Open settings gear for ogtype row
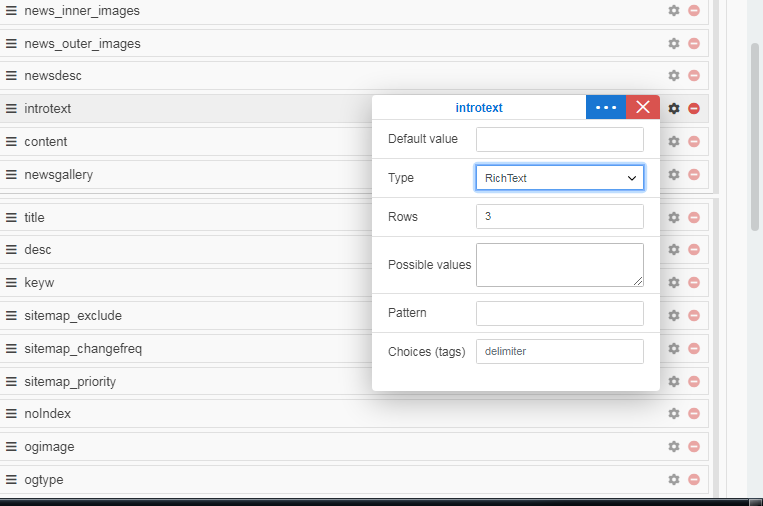Image resolution: width=763 pixels, height=506 pixels. click(674, 479)
